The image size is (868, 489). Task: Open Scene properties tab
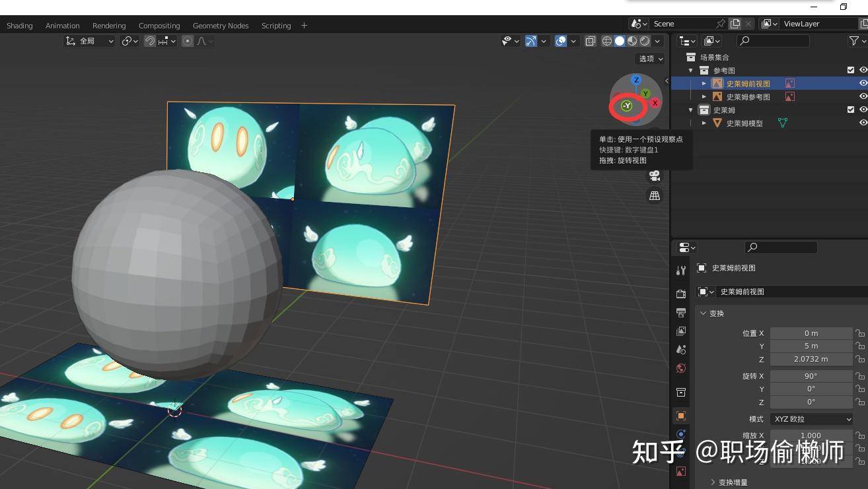tap(681, 350)
